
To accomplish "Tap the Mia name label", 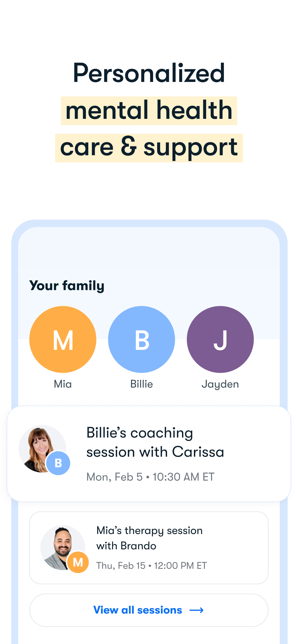I will [x=63, y=384].
